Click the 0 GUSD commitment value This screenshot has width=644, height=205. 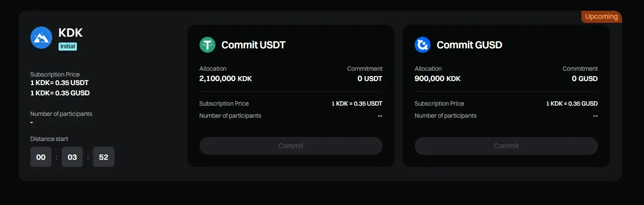coord(585,79)
